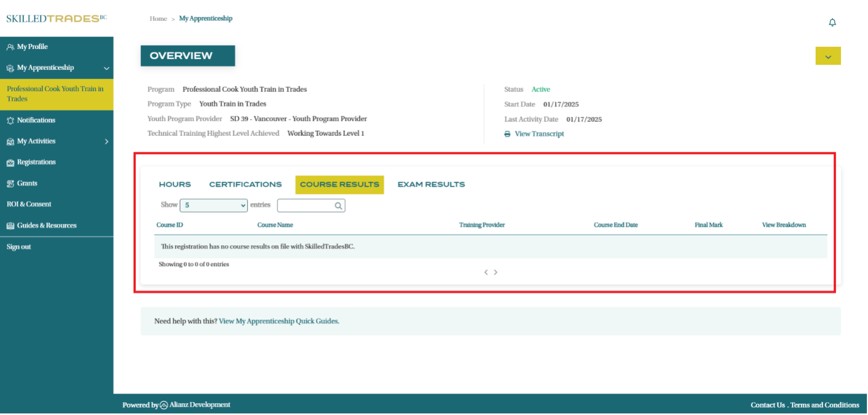Open the Show entries dropdown
The width and height of the screenshot is (868, 415).
point(214,205)
